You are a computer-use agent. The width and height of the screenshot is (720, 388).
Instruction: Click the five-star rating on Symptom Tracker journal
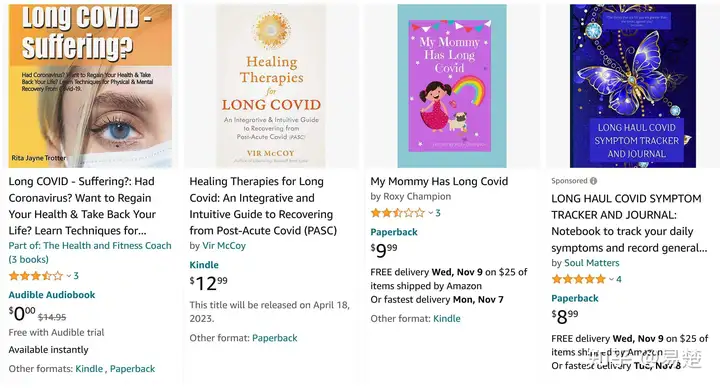pyautogui.click(x=579, y=279)
